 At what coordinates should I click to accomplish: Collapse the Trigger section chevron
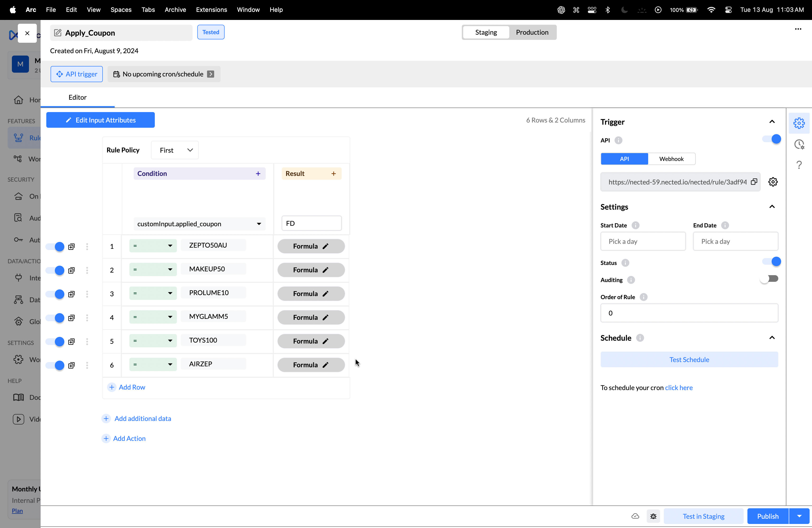772,122
